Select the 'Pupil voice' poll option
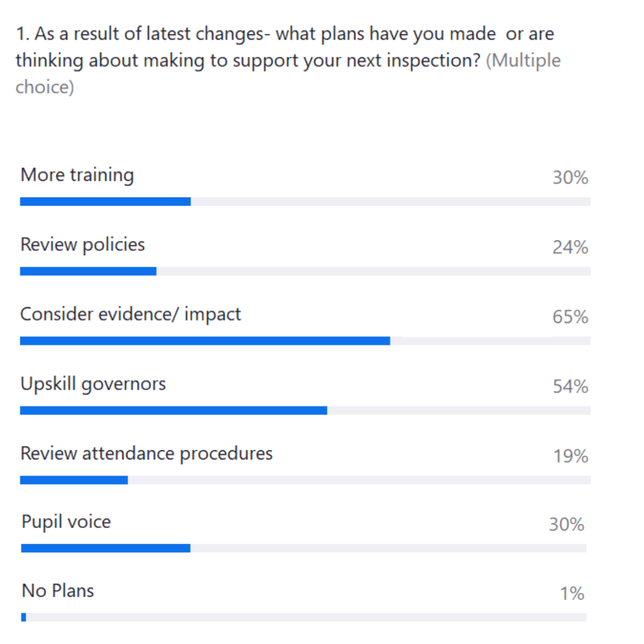The image size is (644, 644). 66,522
